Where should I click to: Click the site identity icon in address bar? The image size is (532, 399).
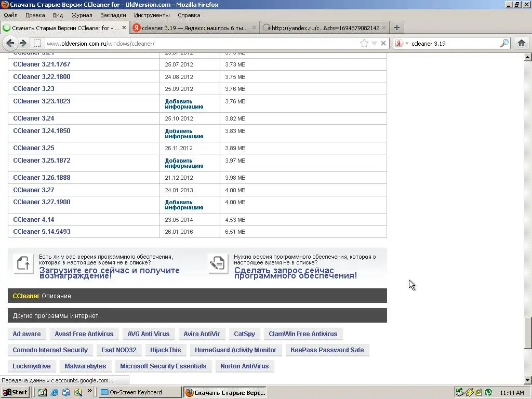pyautogui.click(x=37, y=44)
